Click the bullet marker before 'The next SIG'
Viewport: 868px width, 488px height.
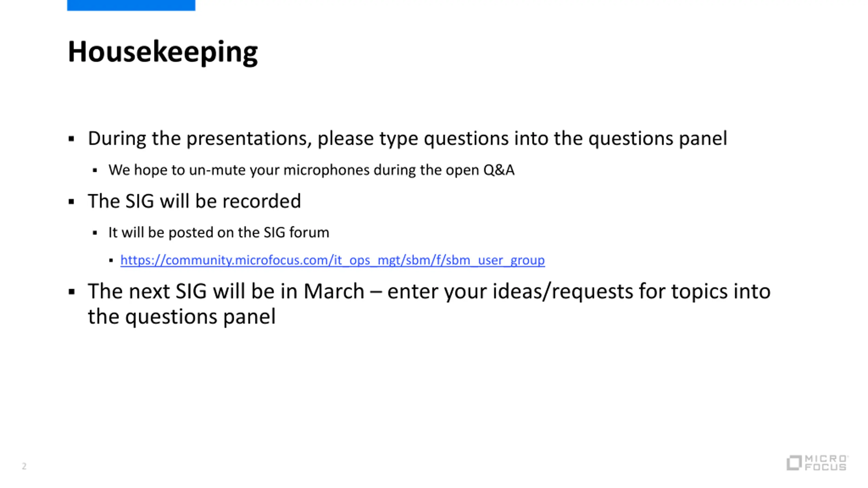point(71,292)
